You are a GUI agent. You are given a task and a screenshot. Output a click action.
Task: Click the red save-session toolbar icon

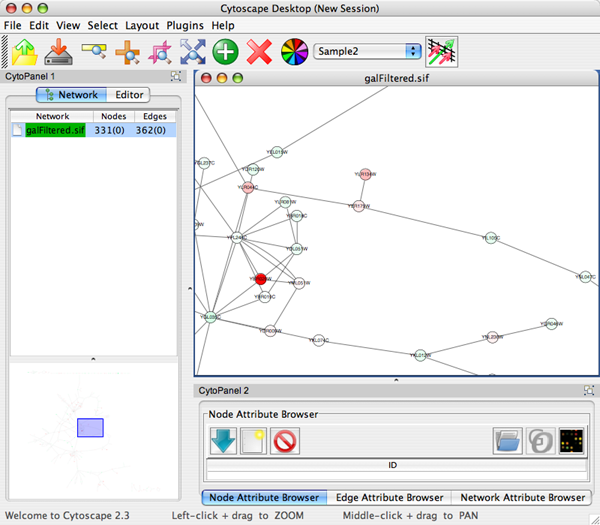[59, 51]
